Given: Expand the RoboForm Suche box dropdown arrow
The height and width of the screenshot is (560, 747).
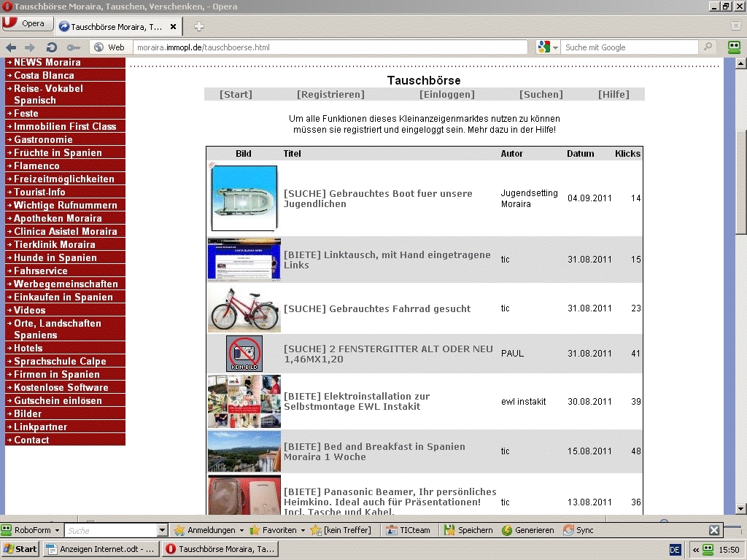Looking at the screenshot, I should (162, 530).
